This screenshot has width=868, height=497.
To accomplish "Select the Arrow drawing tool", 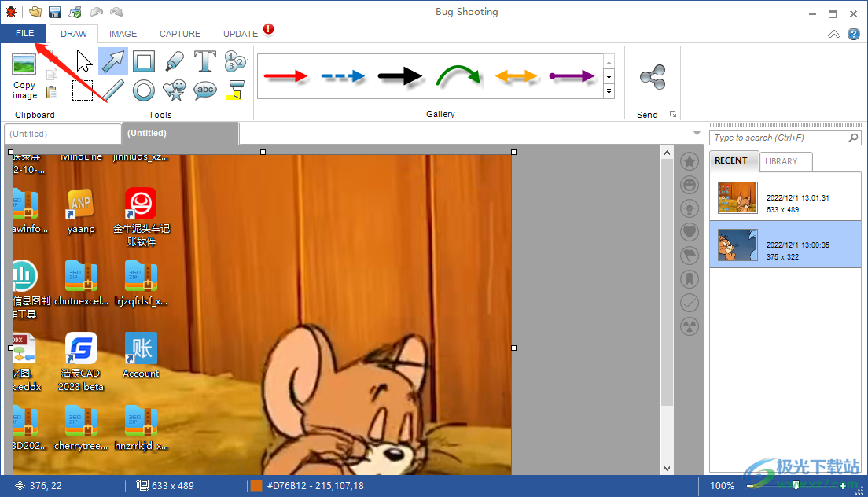I will (113, 61).
